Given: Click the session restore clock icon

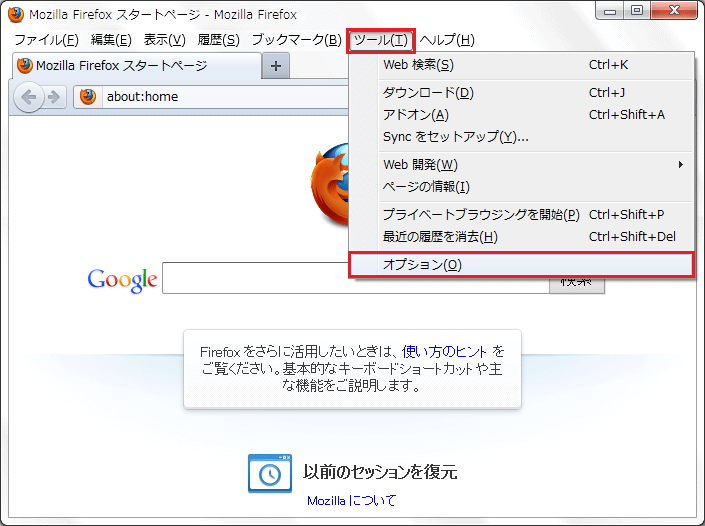Looking at the screenshot, I should pos(270,473).
